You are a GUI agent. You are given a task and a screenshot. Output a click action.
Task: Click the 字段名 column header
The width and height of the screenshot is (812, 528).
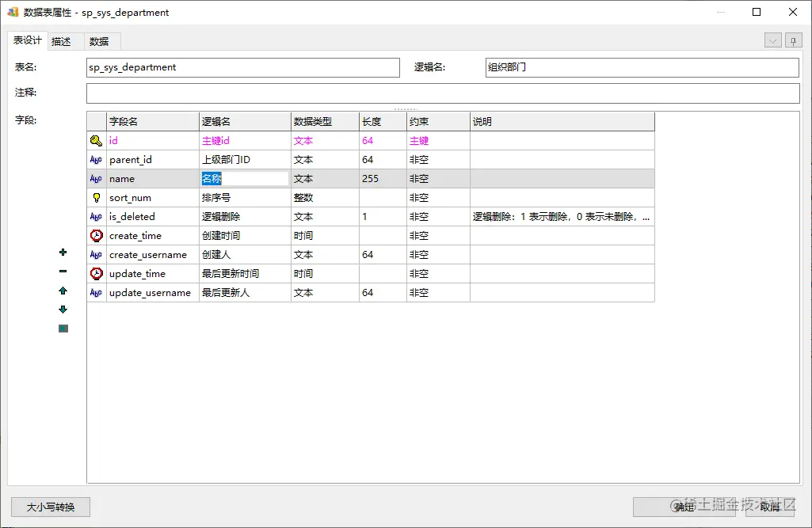(x=153, y=122)
